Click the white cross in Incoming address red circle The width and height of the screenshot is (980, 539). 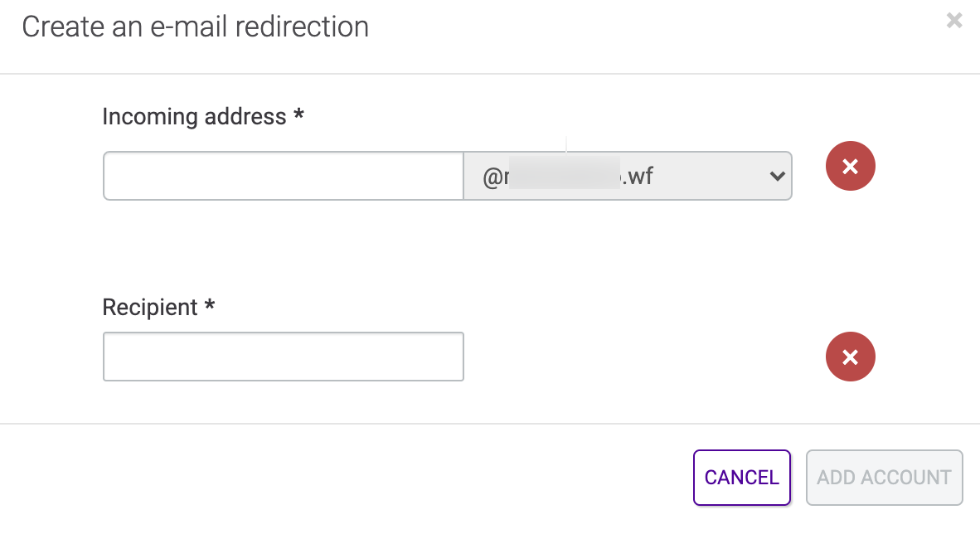point(850,167)
